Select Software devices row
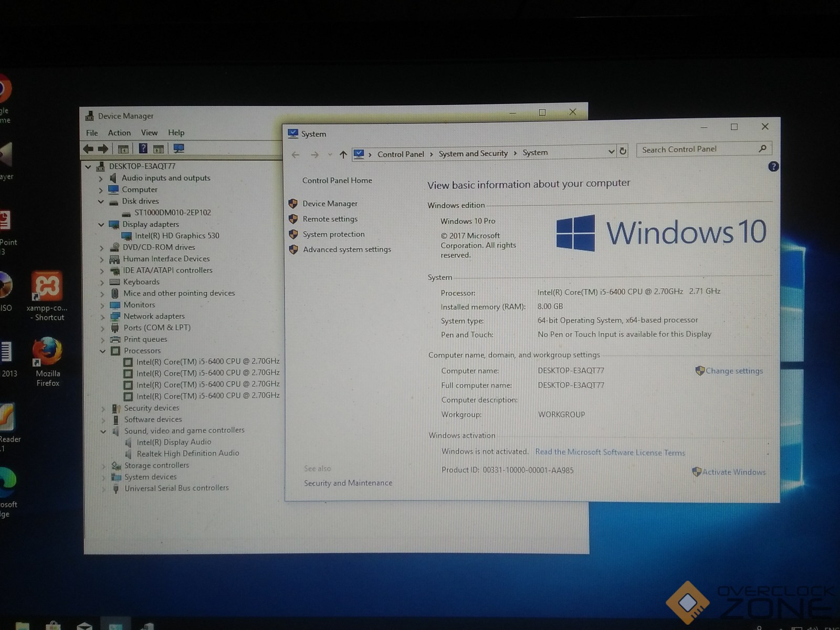This screenshot has height=630, width=840. (153, 419)
